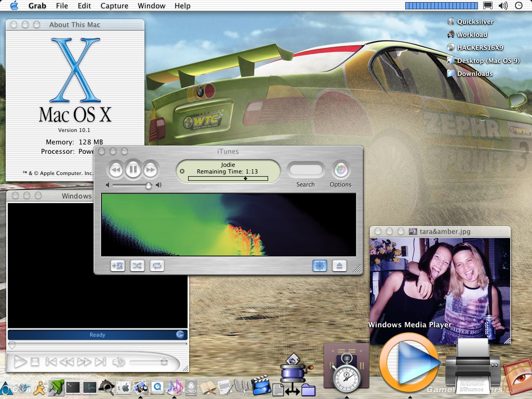Image resolution: width=532 pixels, height=399 pixels.
Task: Click the iTunes song progress bar
Action: pos(228,179)
